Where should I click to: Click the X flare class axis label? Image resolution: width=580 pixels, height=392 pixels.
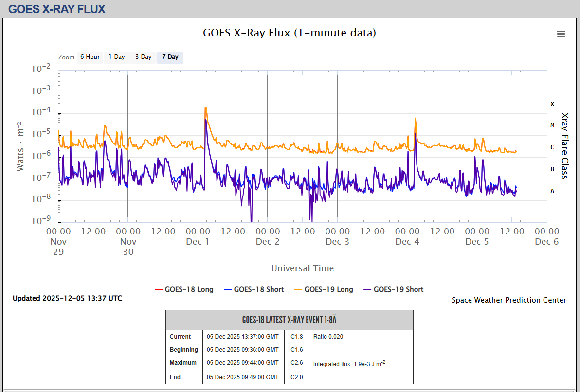[552, 104]
